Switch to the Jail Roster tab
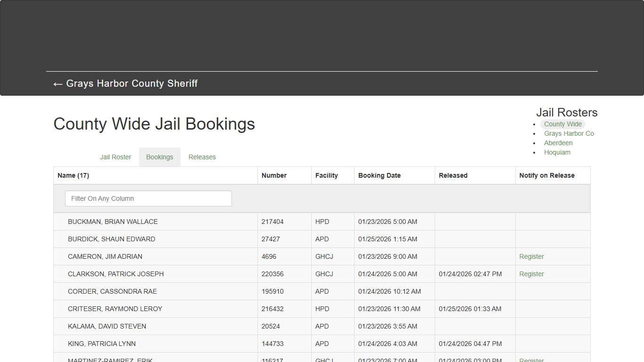The width and height of the screenshot is (644, 362). (x=116, y=157)
